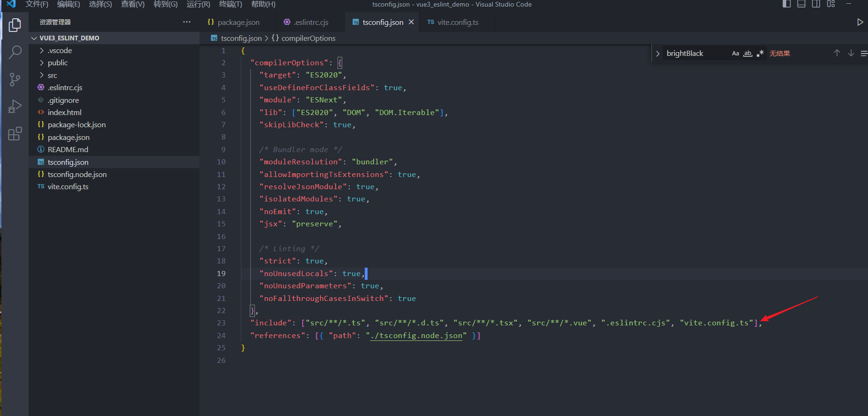Open package.json in the file tree
Image resolution: width=868 pixels, height=416 pixels.
pyautogui.click(x=114, y=138)
